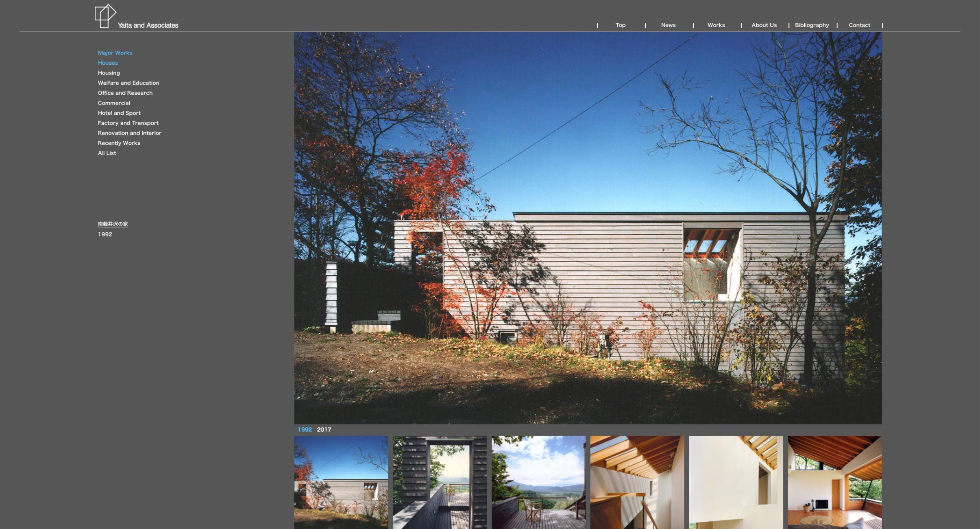Select the deck doorway view thumbnail
Image resolution: width=980 pixels, height=529 pixels.
pos(439,482)
